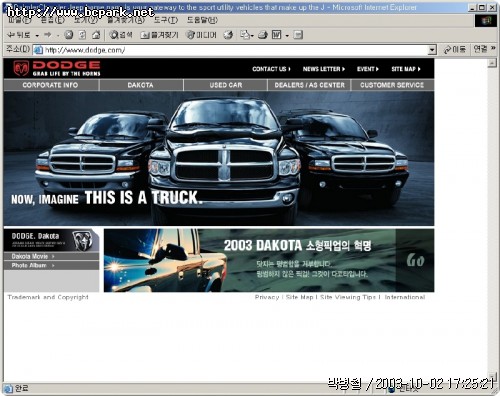Click the IE page icon in address bar

[x=38, y=50]
